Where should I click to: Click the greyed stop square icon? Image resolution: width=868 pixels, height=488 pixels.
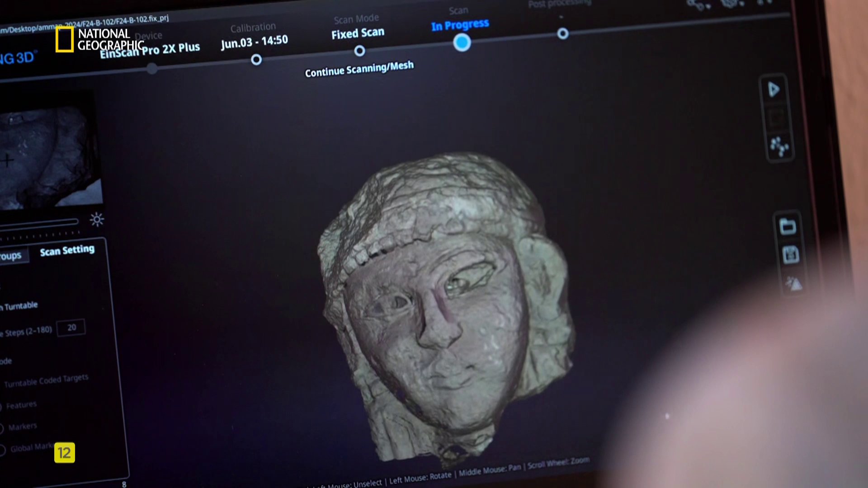[776, 118]
